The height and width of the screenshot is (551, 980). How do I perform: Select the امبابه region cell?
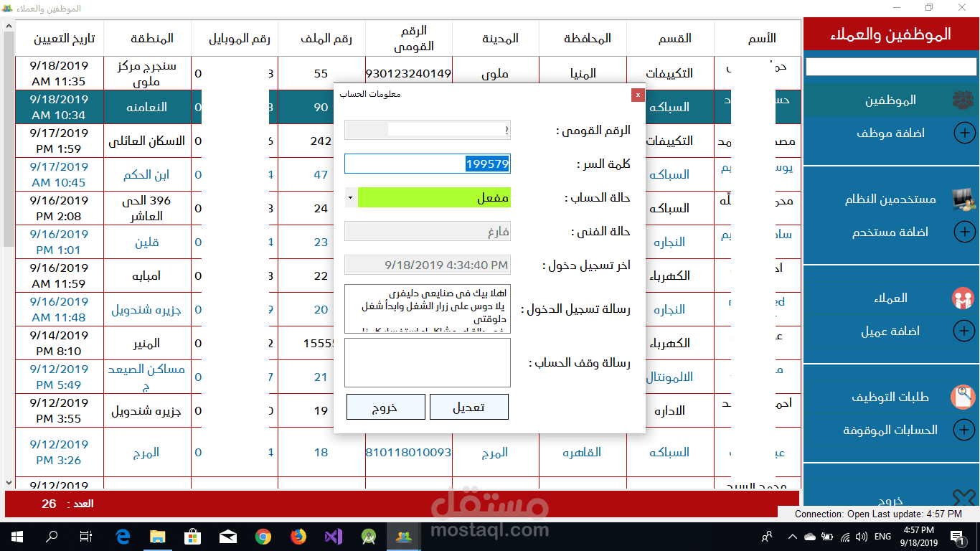tap(148, 275)
